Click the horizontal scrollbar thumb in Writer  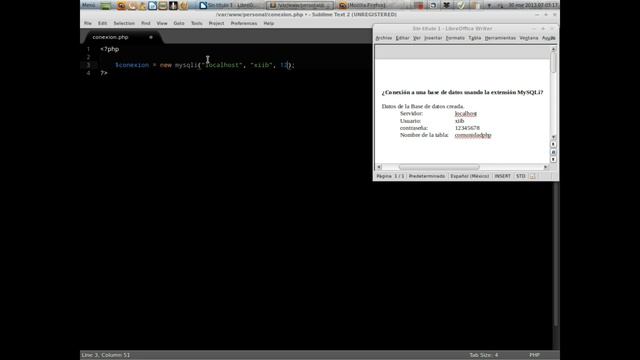click(x=439, y=167)
